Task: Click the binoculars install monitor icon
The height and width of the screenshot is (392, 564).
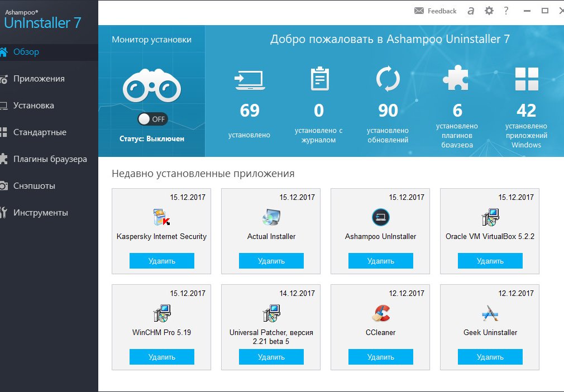Action: pyautogui.click(x=152, y=85)
